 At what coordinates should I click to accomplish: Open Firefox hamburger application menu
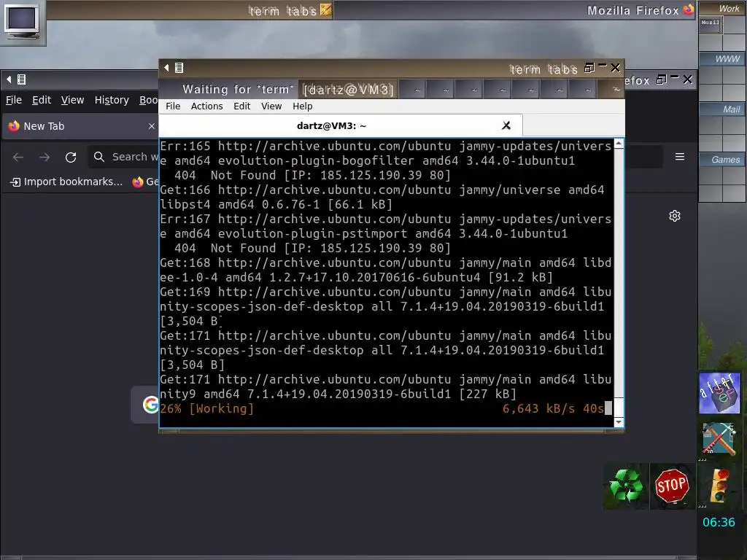[680, 157]
